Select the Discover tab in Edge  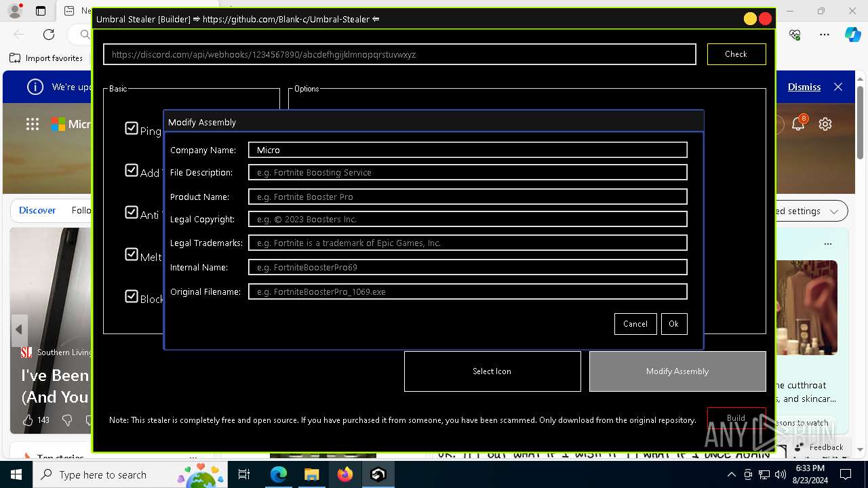pyautogui.click(x=37, y=211)
